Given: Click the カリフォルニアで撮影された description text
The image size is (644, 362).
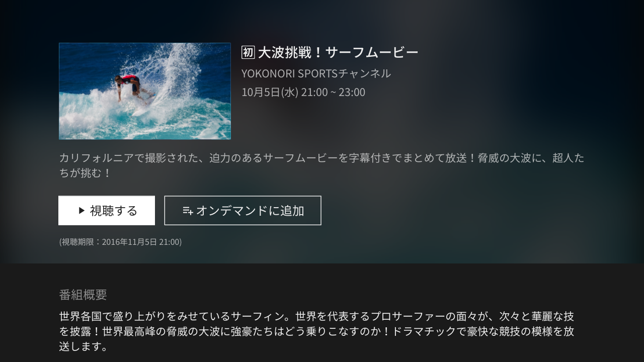Looking at the screenshot, I should pyautogui.click(x=321, y=165).
